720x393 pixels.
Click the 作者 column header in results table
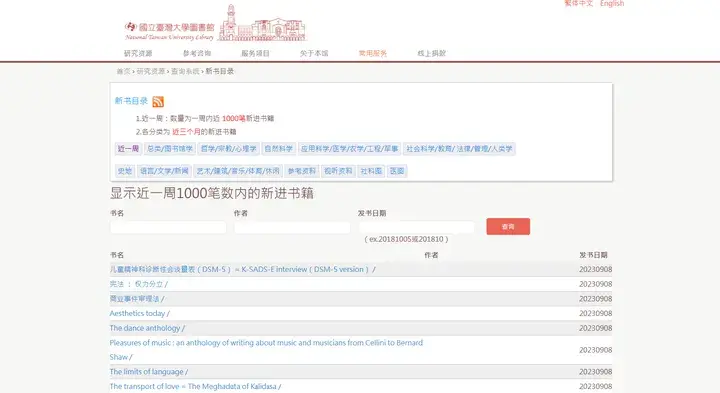pos(431,255)
